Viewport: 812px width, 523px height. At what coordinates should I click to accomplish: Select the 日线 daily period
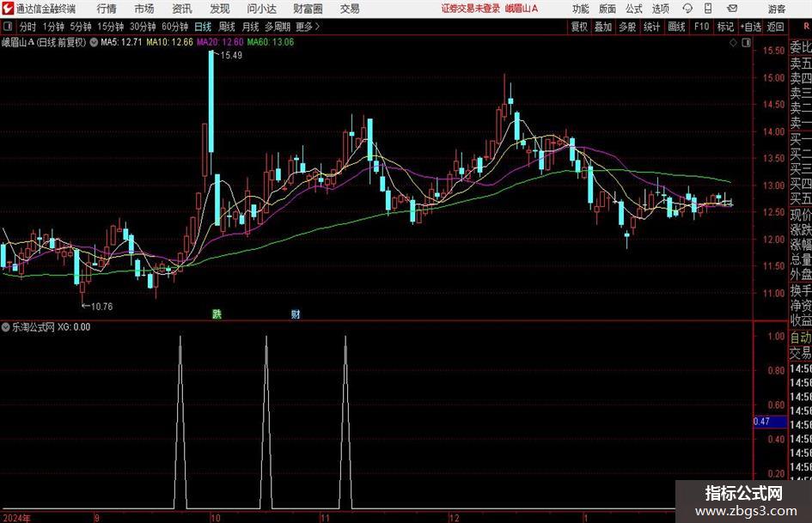click(203, 27)
